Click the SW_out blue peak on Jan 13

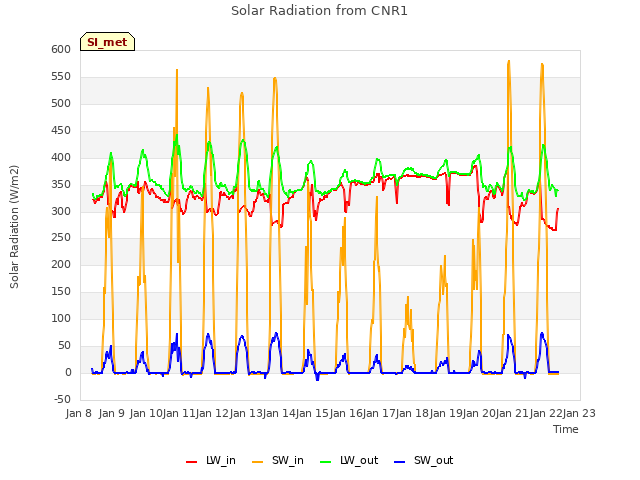point(276,333)
